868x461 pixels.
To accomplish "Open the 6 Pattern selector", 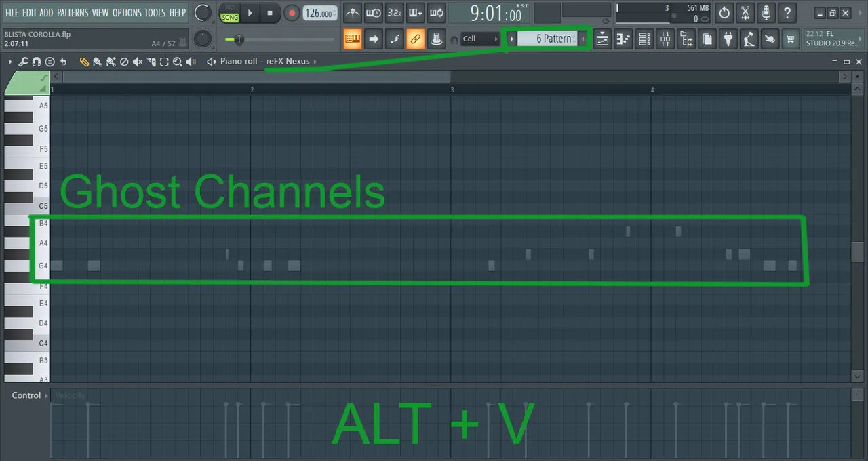I will [x=548, y=39].
